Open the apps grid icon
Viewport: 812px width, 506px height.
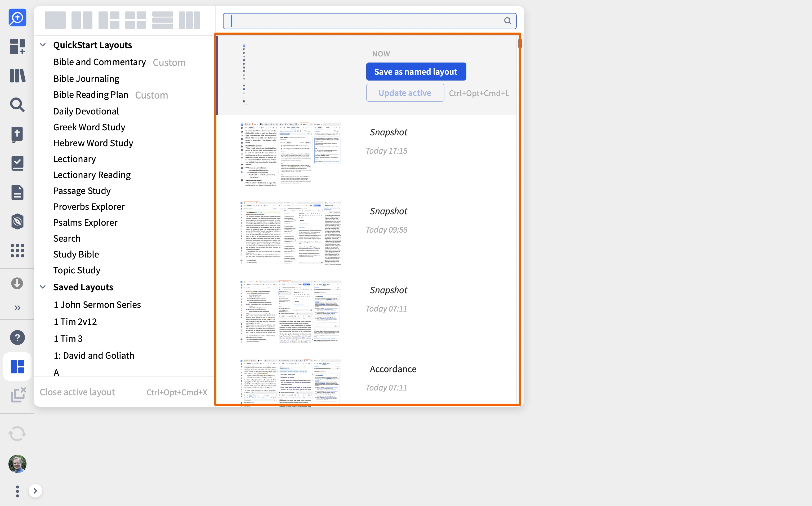[17, 250]
